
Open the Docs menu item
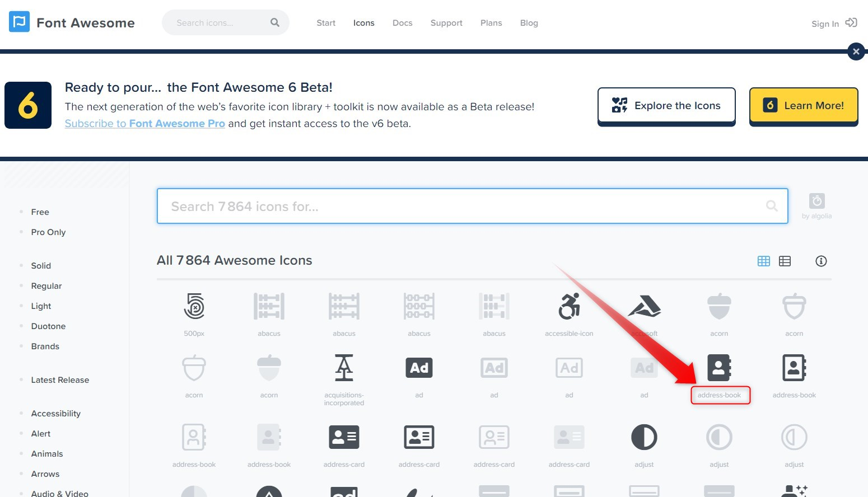(x=403, y=23)
